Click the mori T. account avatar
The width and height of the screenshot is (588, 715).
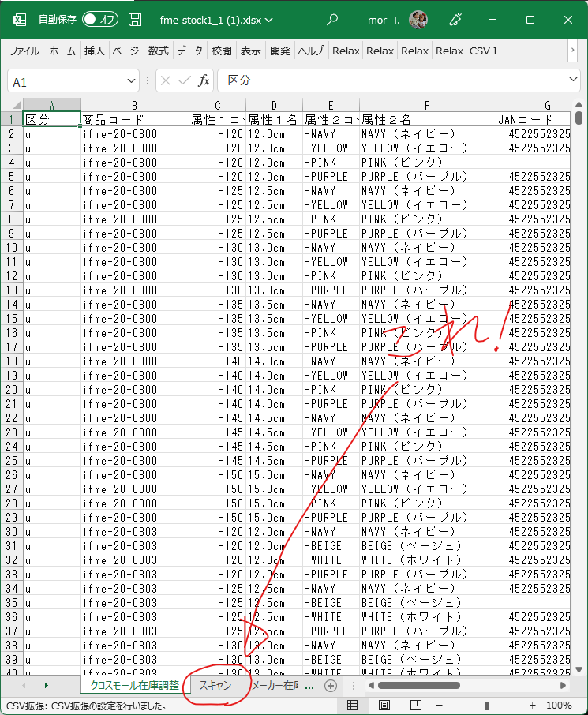pyautogui.click(x=419, y=20)
